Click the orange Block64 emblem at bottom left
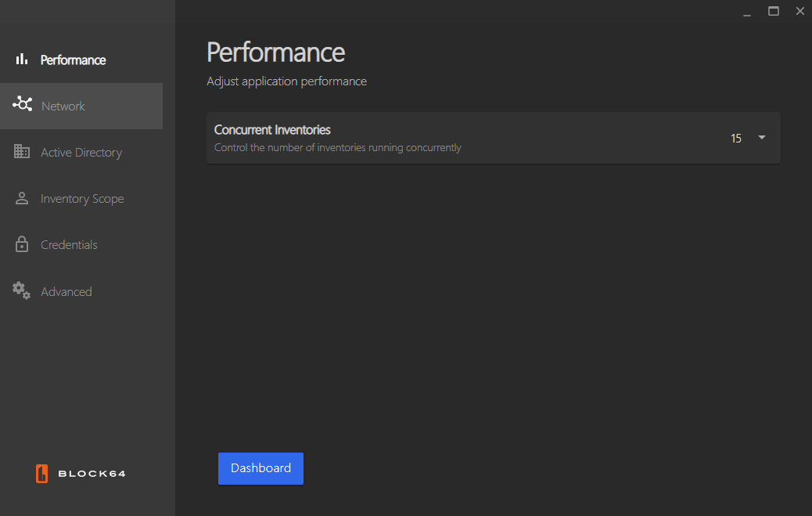Image resolution: width=812 pixels, height=516 pixels. 41,473
